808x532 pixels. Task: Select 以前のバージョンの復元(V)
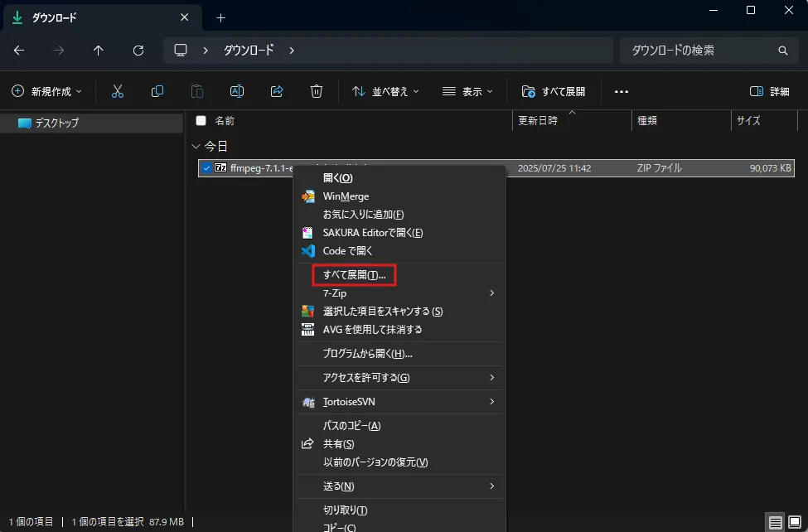[x=399, y=462]
